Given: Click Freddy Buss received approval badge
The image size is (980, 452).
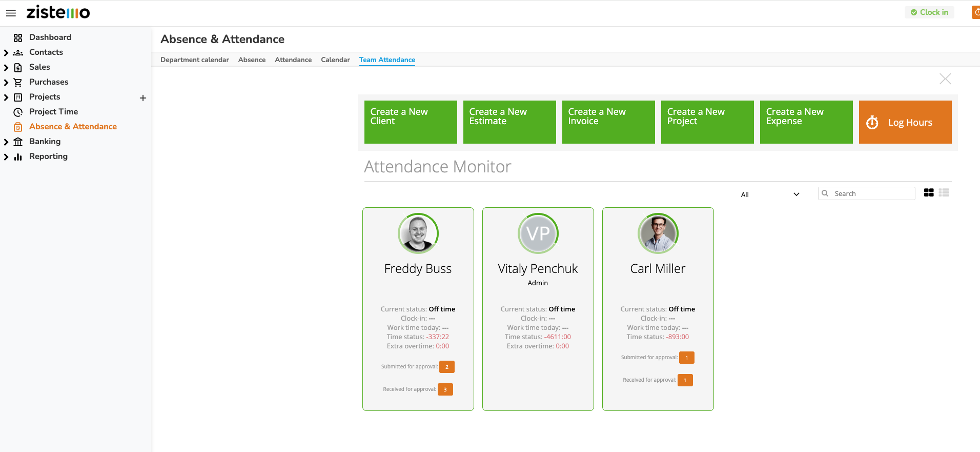Looking at the screenshot, I should pyautogui.click(x=445, y=389).
